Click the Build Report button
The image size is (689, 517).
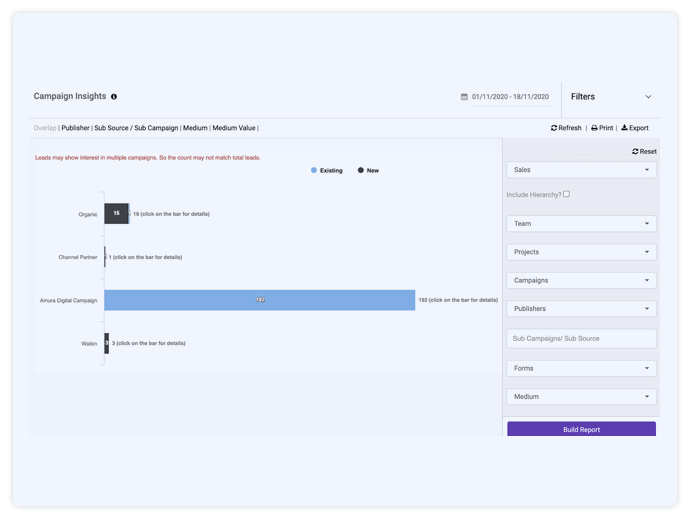tap(581, 429)
